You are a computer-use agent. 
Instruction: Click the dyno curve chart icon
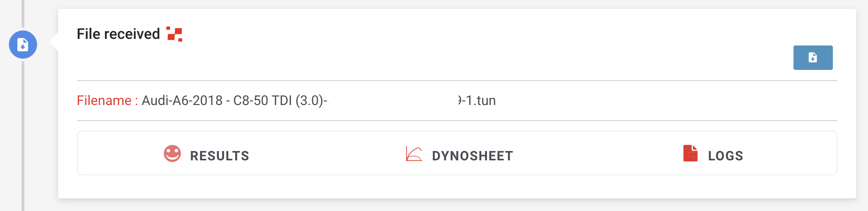pyautogui.click(x=414, y=154)
